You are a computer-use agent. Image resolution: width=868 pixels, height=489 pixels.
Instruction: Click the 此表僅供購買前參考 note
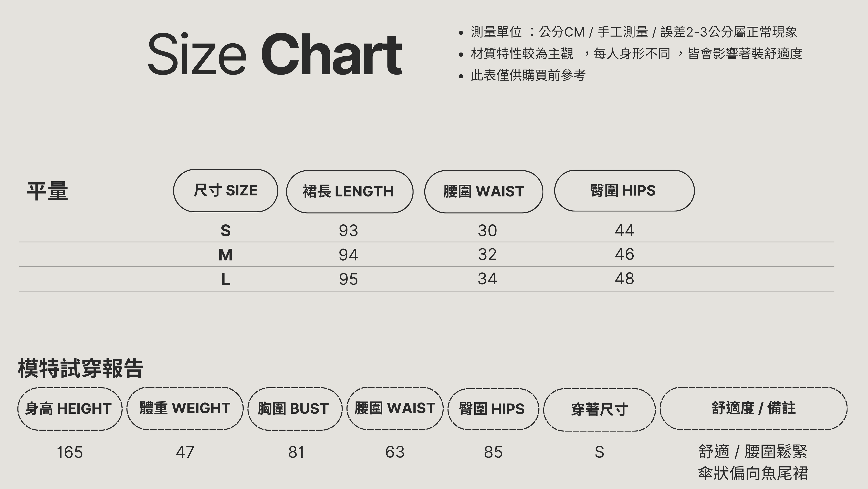(528, 75)
